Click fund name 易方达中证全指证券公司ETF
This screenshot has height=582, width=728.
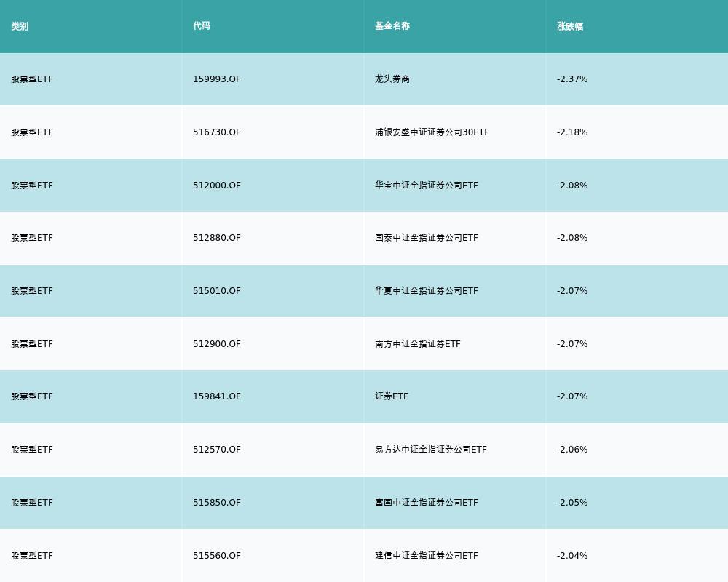click(431, 450)
